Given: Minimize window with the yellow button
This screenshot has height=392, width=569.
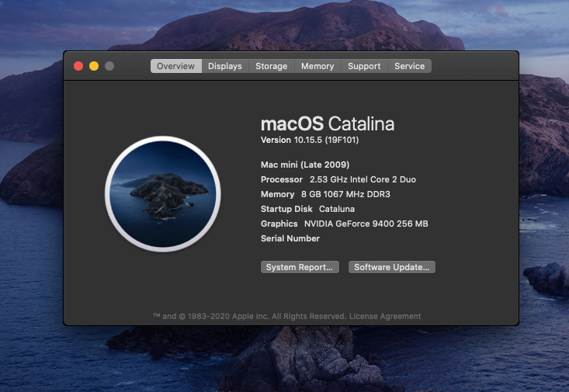Looking at the screenshot, I should (94, 66).
